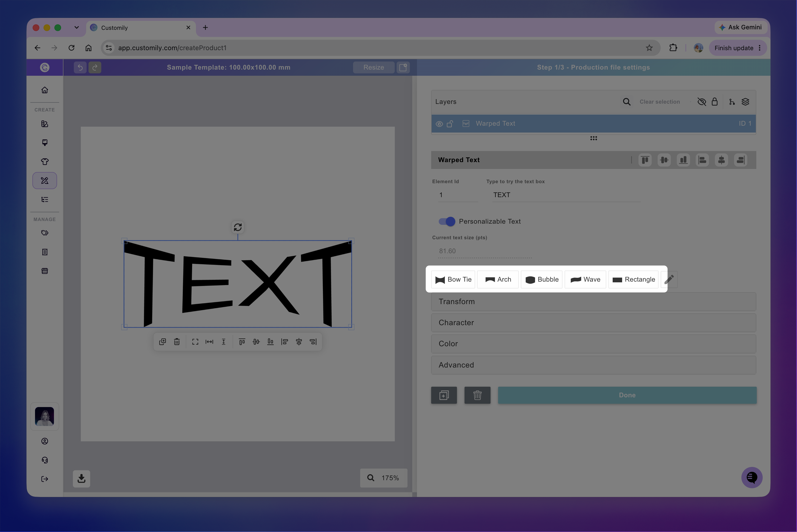Click duplicate icon in canvas floating toolbar
Image resolution: width=797 pixels, height=532 pixels.
tap(163, 342)
